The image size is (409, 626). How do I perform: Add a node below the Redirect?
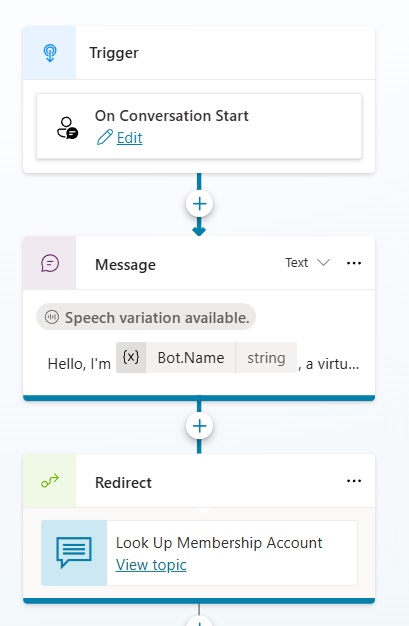click(199, 621)
